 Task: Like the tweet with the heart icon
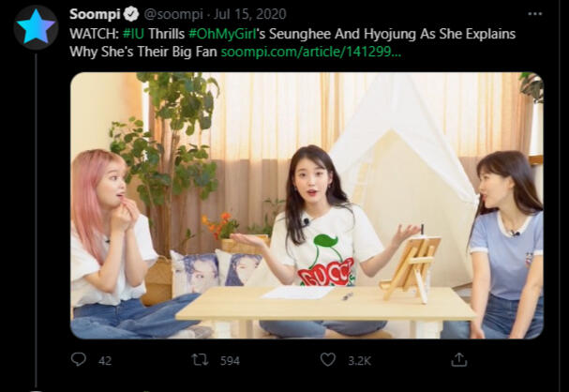[327, 359]
